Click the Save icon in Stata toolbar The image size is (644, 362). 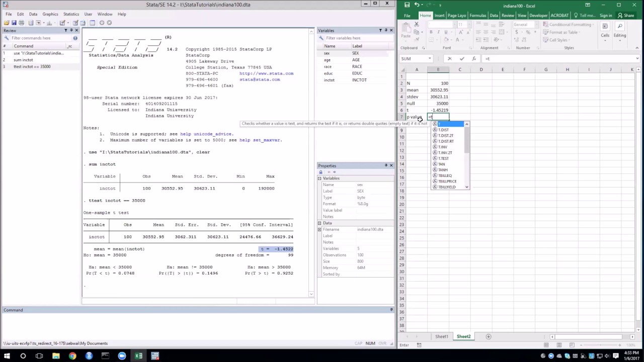click(x=14, y=23)
